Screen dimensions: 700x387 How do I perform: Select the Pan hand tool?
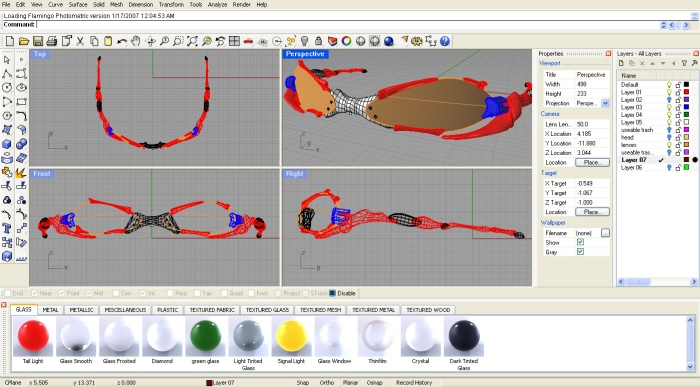click(136, 42)
